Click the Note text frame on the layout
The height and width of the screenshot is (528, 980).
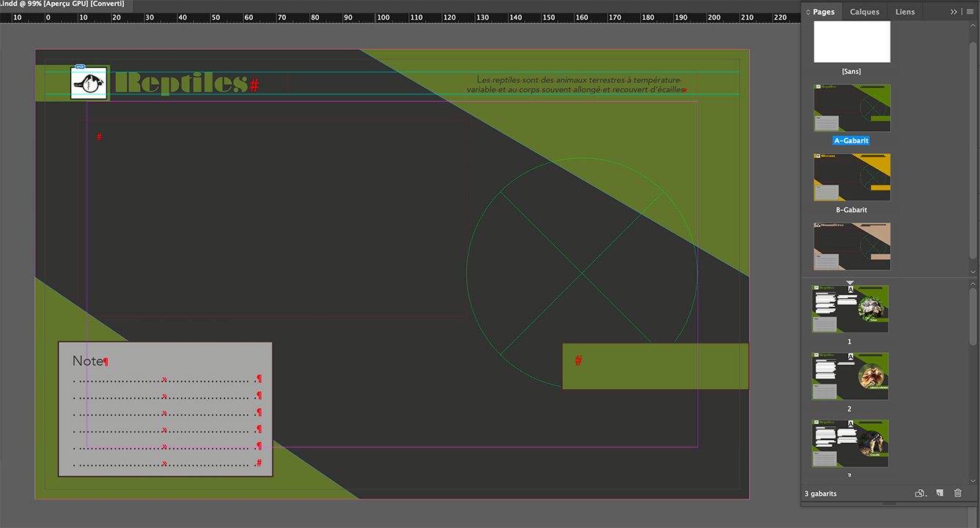164,406
